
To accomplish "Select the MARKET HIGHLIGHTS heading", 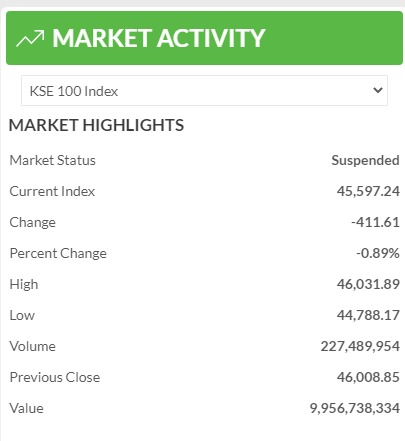I will point(96,125).
